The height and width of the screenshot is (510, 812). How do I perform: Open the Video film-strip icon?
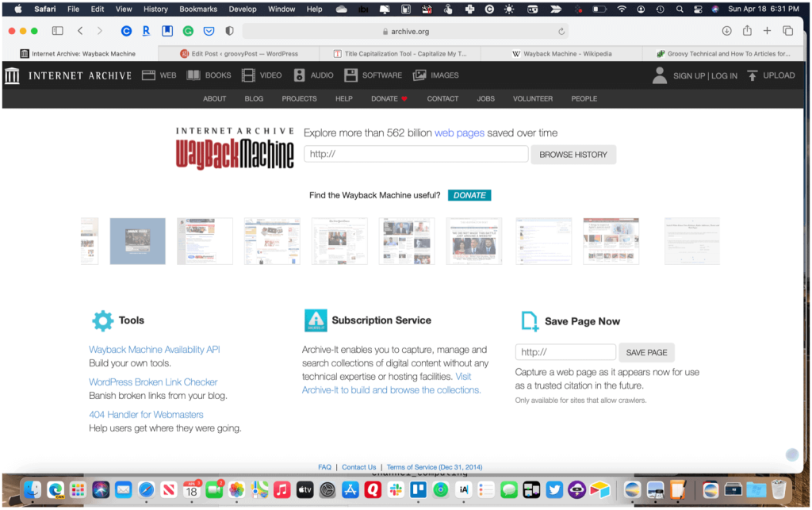point(248,75)
